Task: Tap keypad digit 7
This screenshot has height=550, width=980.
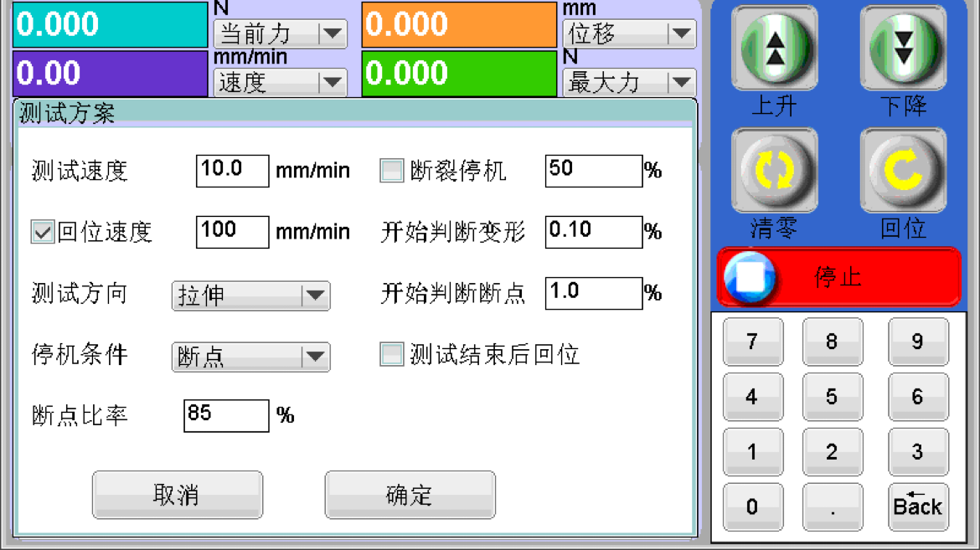Action: coord(752,342)
